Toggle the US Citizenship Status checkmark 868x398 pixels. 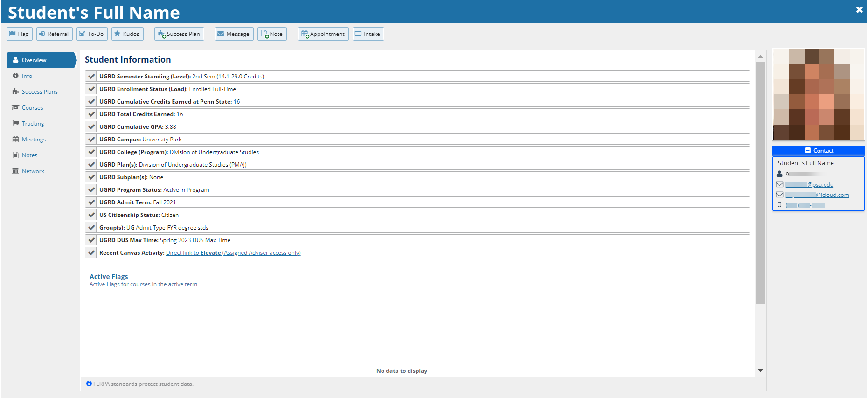pyautogui.click(x=91, y=215)
